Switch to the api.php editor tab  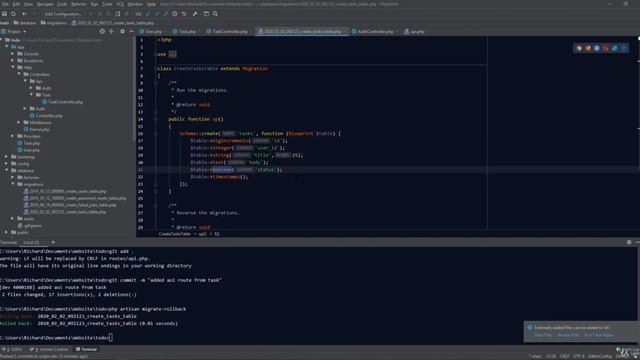417,31
